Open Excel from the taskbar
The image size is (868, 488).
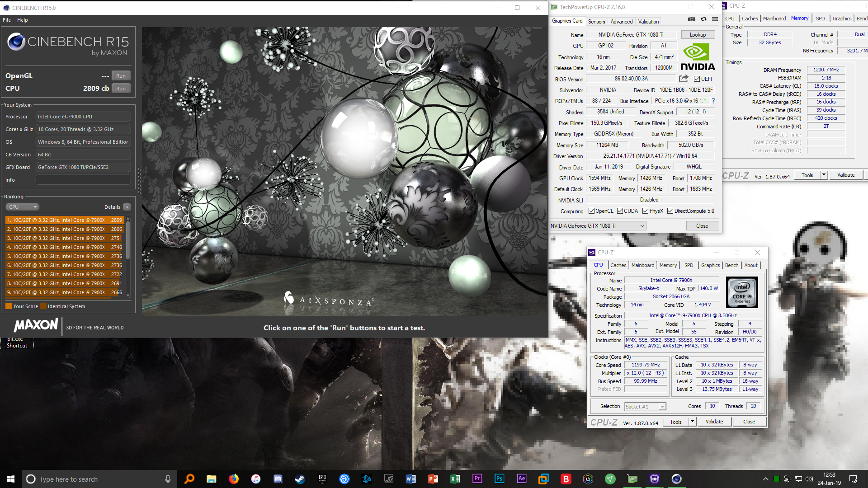(x=455, y=479)
